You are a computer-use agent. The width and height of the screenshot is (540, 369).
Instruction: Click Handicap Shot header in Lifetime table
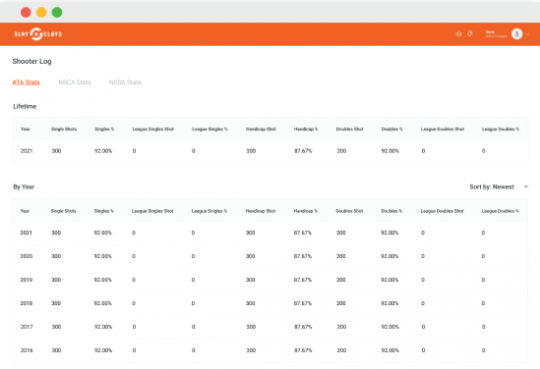click(x=261, y=129)
